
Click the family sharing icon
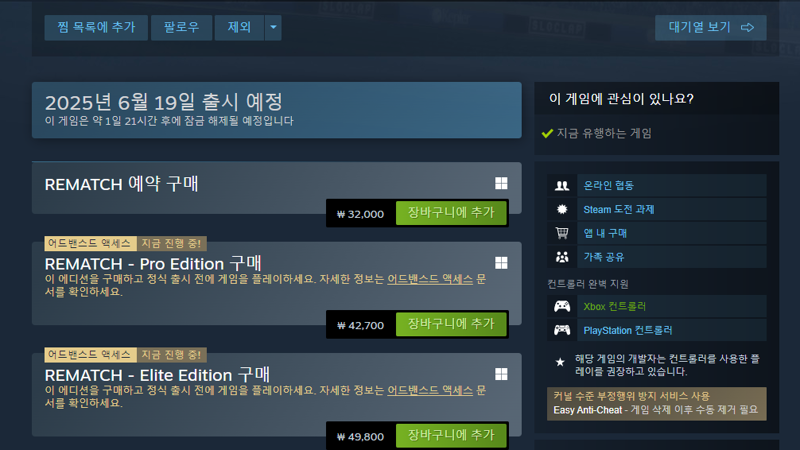(562, 257)
